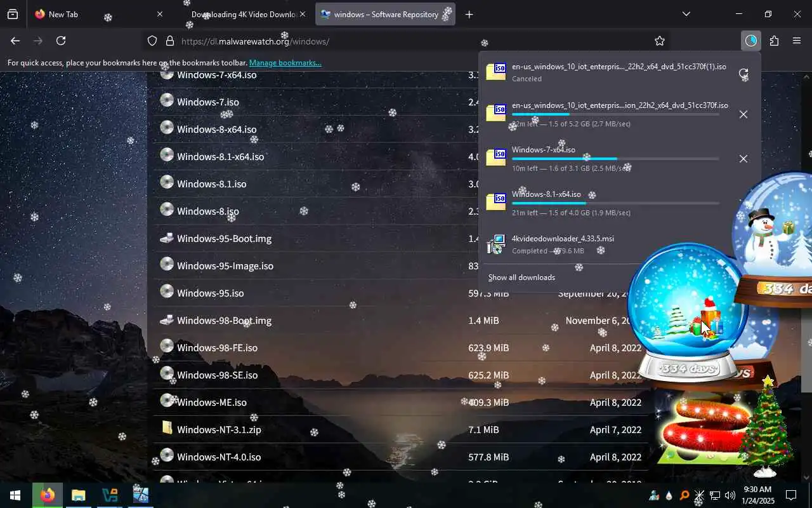Open the list all tabs dropdown
This screenshot has height=508, width=812.
point(686,14)
